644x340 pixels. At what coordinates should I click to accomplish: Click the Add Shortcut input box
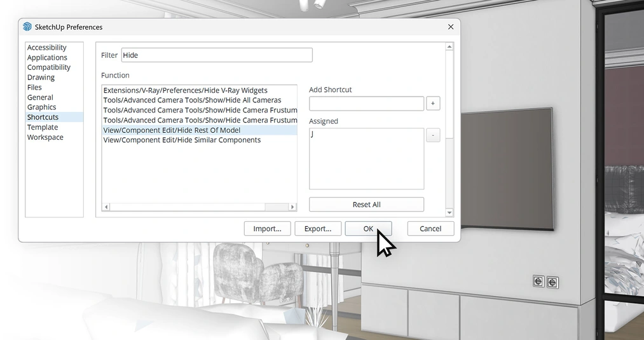(x=366, y=104)
